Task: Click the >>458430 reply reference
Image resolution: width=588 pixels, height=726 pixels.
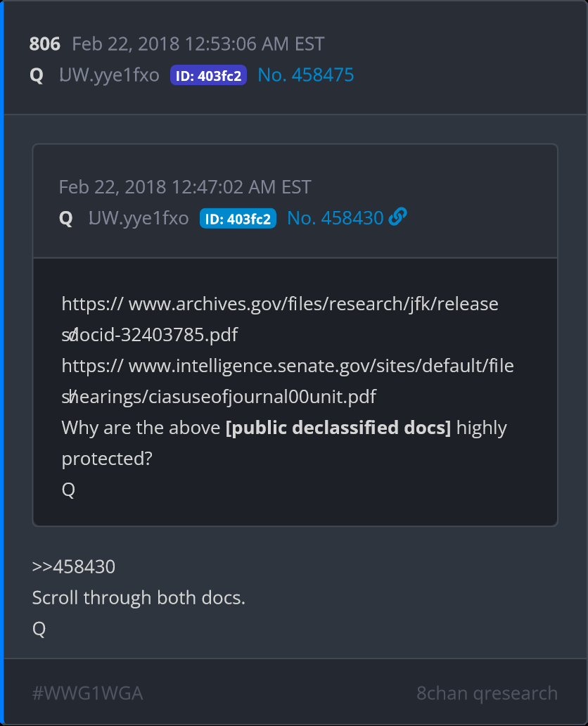Action: click(x=74, y=566)
